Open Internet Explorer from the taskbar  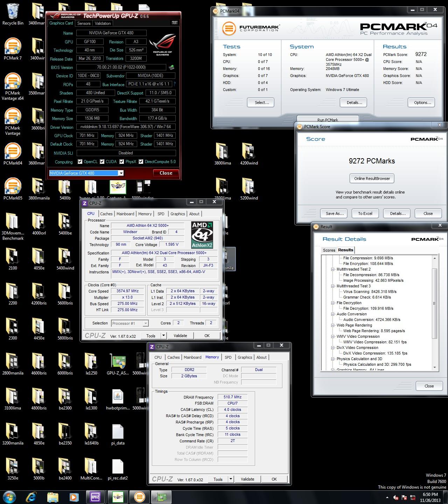pos(31,497)
